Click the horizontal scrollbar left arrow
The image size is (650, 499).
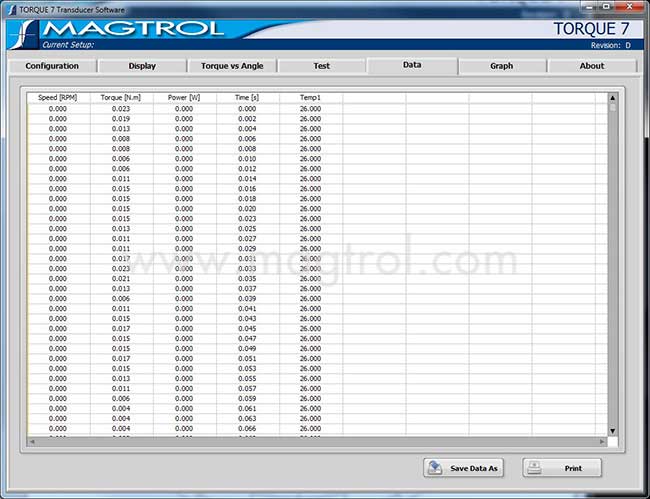point(32,441)
